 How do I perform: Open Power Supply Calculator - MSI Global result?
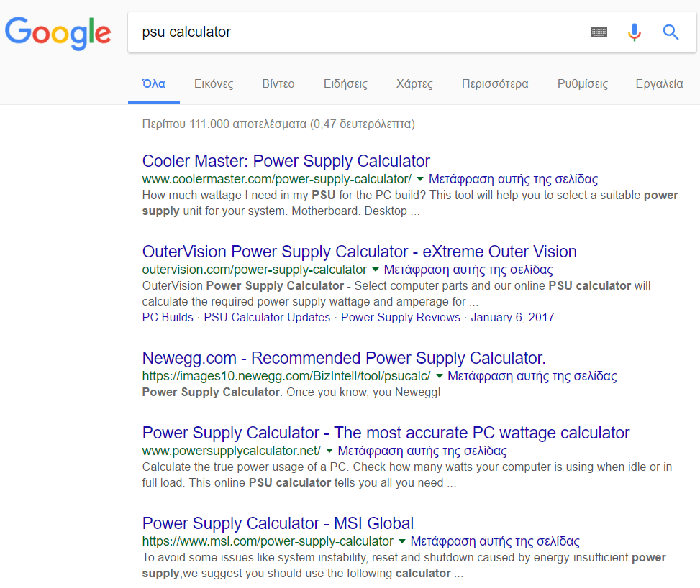point(278,523)
